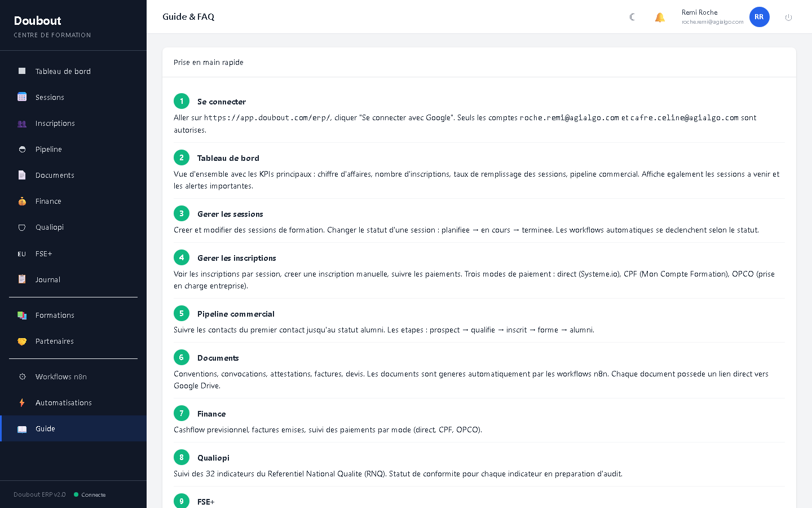Open the Documents section in sidebar

pyautogui.click(x=55, y=175)
